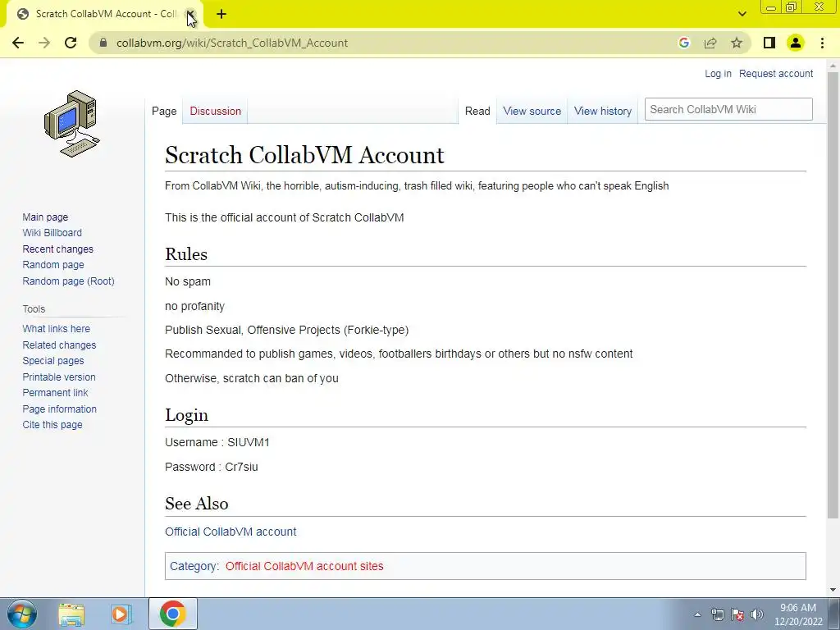840x630 pixels.
Task: Reload the page with the refresh icon
Action: click(x=71, y=43)
